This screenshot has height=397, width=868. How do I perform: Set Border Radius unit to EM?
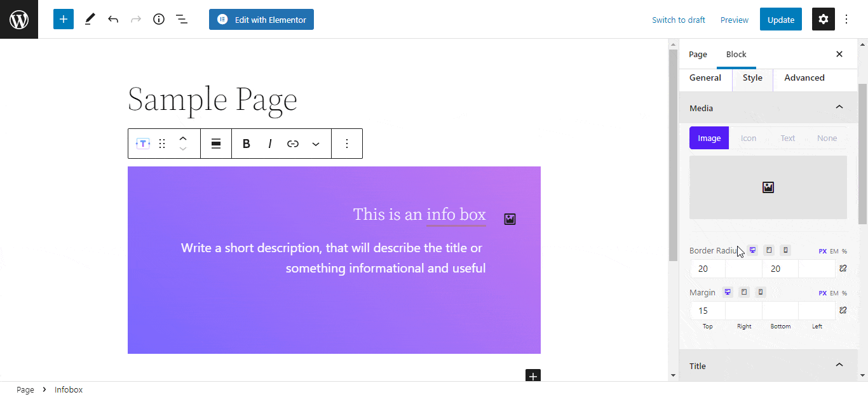834,251
